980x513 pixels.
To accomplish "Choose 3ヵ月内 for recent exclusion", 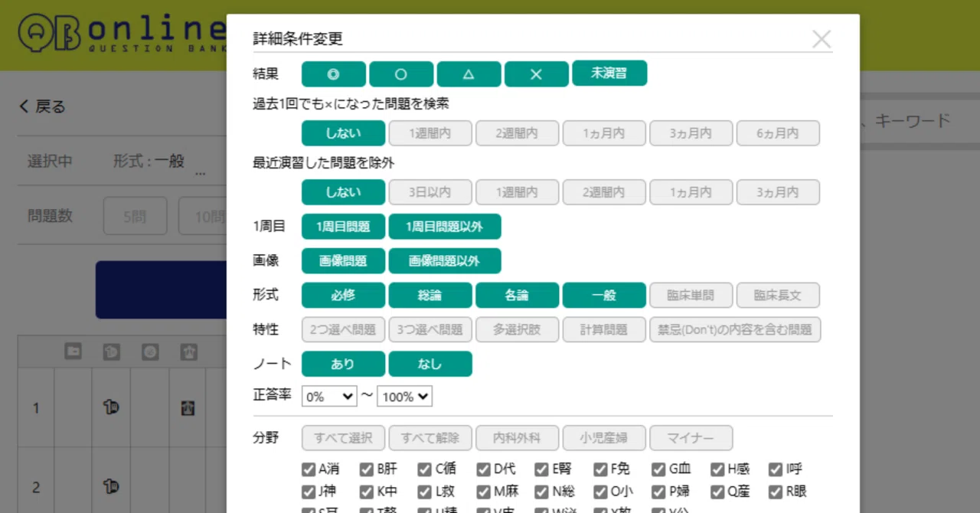I will click(778, 192).
